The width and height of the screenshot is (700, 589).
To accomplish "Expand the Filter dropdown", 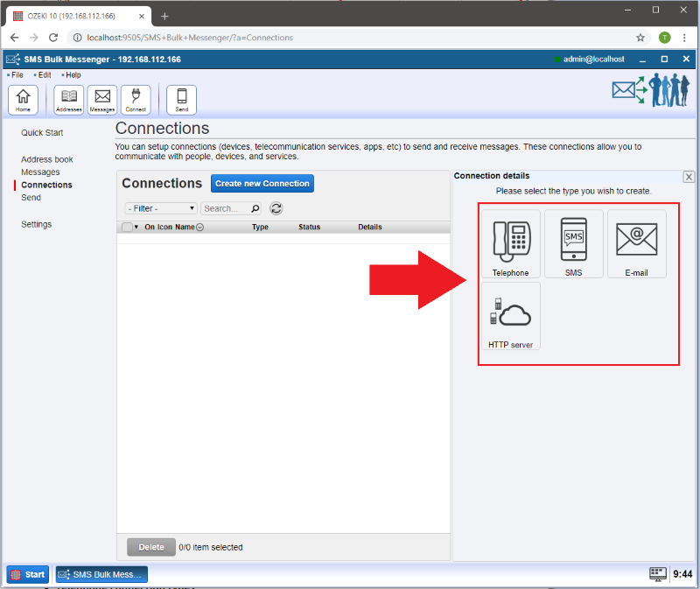I will (x=161, y=208).
